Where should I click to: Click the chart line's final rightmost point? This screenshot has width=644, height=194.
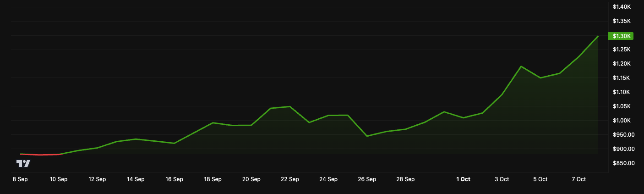pyautogui.click(x=598, y=36)
